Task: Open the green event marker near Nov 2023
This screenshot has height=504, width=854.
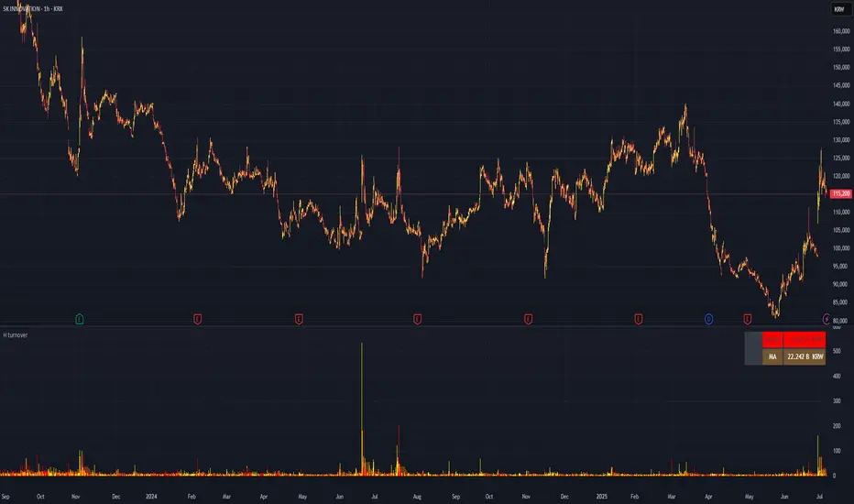Action: point(80,319)
